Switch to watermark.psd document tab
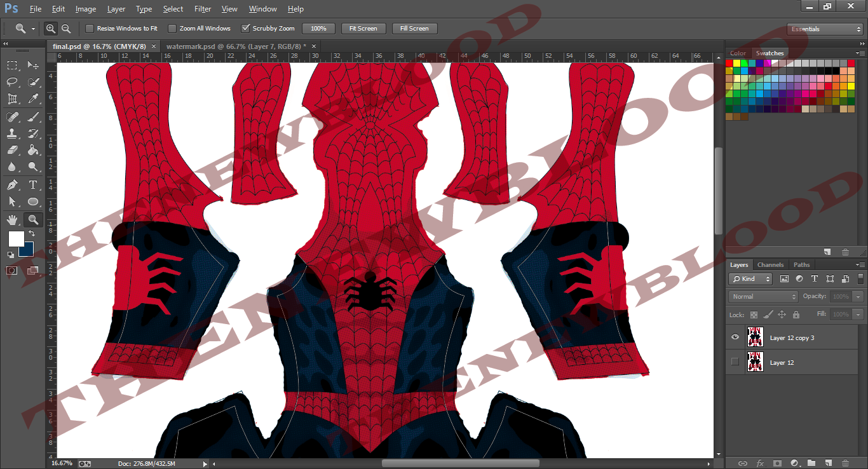868x469 pixels. coord(236,46)
